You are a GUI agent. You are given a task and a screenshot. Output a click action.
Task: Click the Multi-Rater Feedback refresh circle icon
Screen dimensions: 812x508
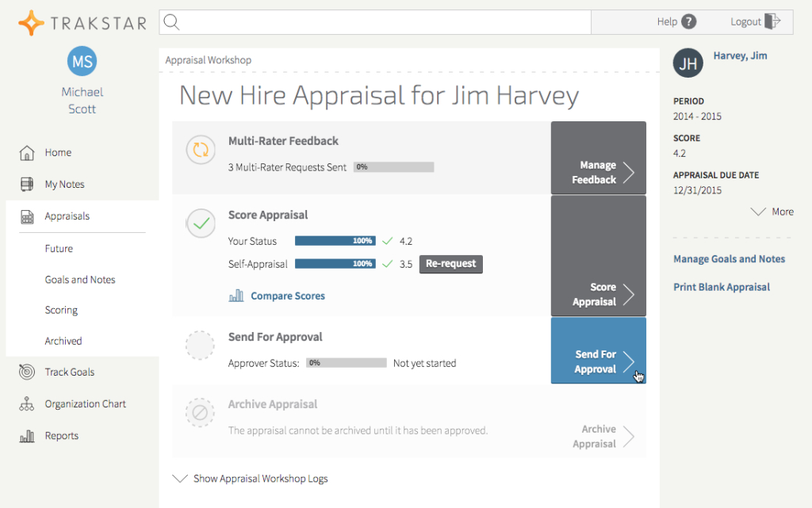[200, 149]
